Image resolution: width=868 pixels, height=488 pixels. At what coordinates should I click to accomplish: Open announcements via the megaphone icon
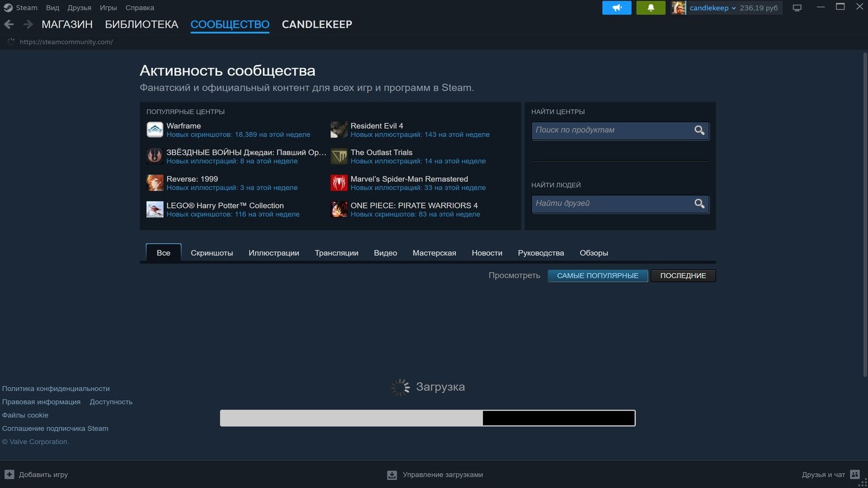616,7
